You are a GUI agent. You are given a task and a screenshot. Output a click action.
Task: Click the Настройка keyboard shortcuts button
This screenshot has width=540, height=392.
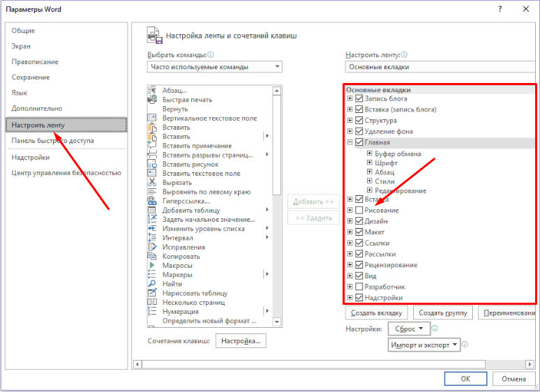(x=241, y=340)
